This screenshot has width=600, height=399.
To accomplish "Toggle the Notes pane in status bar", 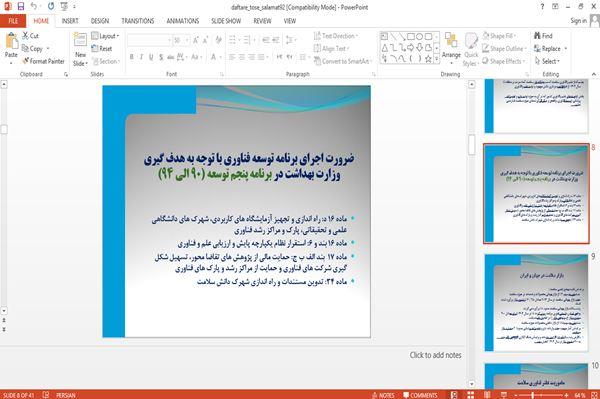I will (x=383, y=395).
